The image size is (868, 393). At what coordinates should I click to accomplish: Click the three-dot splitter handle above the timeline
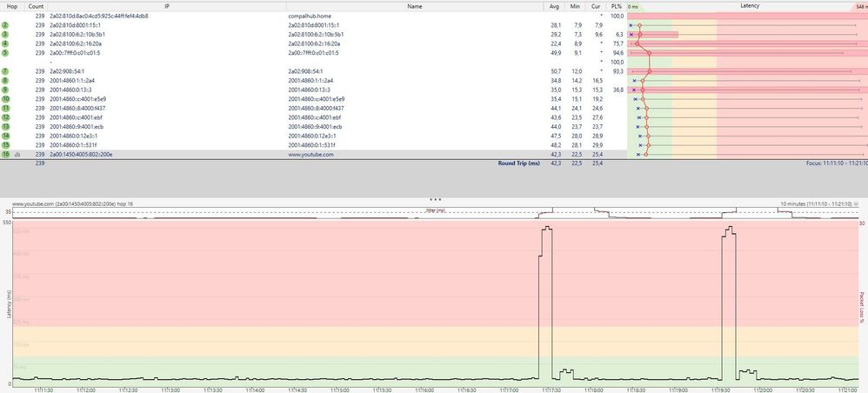435,199
